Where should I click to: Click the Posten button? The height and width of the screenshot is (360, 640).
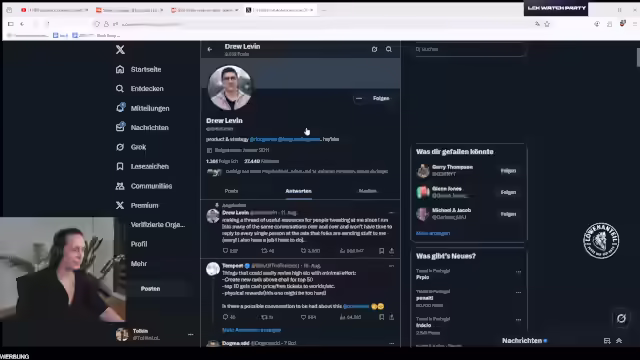[150, 289]
